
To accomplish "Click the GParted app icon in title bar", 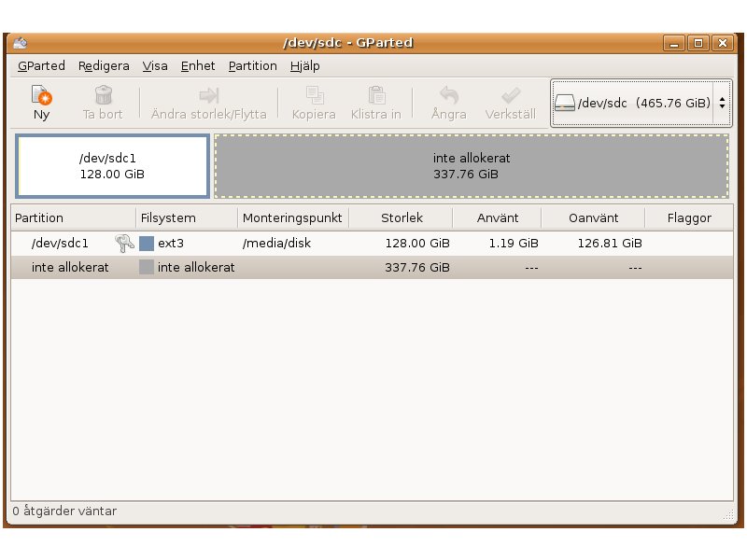I will (20, 43).
